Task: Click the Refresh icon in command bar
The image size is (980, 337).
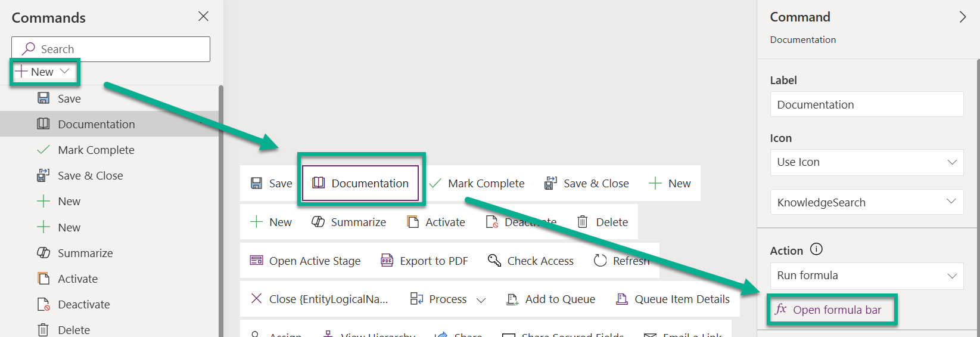Action: pos(601,261)
